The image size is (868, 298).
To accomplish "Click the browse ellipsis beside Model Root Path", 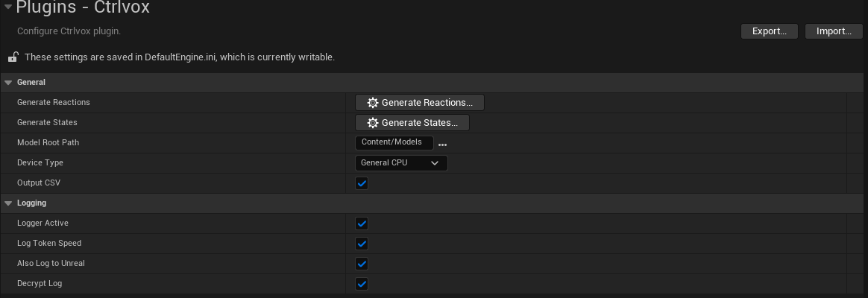I will click(x=442, y=145).
